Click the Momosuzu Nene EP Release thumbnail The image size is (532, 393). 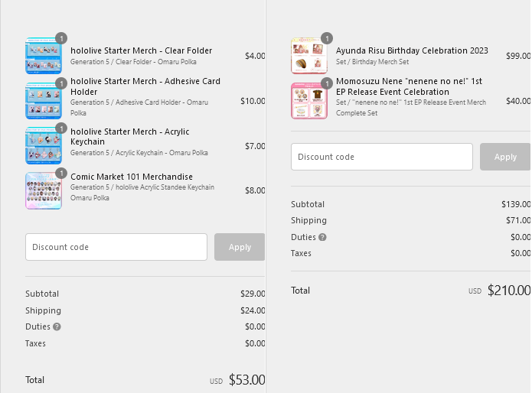click(x=308, y=101)
